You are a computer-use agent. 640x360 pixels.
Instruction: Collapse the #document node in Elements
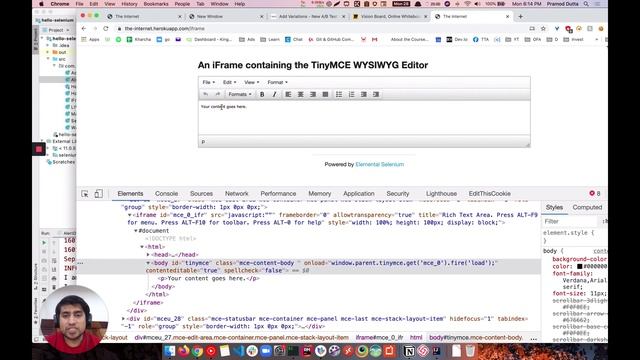click(136, 231)
